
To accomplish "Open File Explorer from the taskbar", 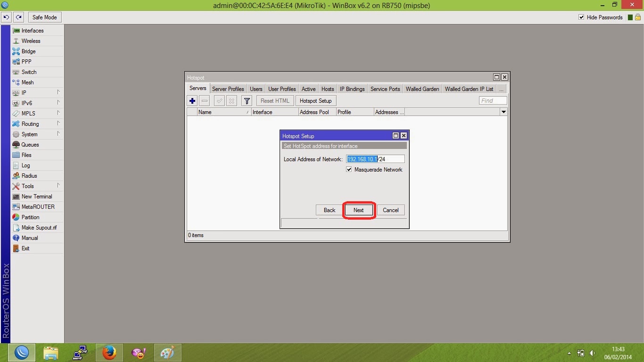I will [x=51, y=353].
